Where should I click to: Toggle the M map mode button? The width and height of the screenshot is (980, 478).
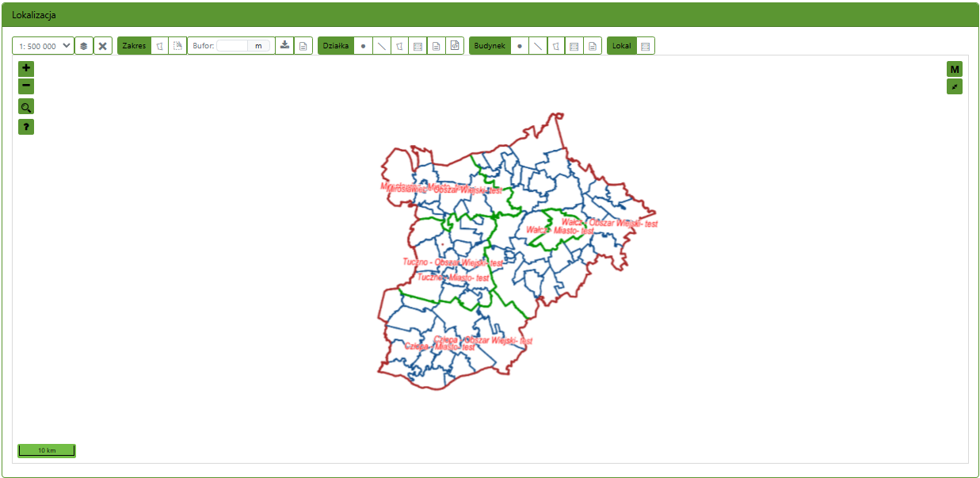click(955, 69)
